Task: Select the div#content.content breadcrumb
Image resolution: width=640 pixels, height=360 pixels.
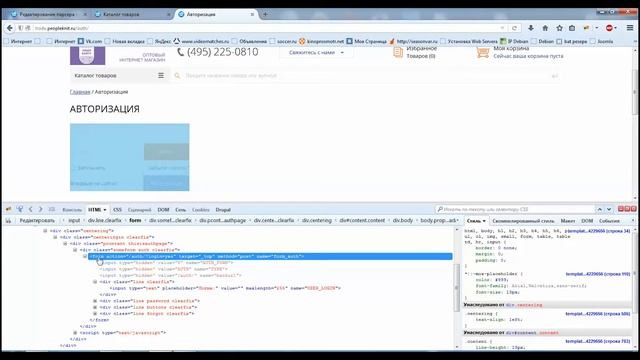Action: (362, 220)
